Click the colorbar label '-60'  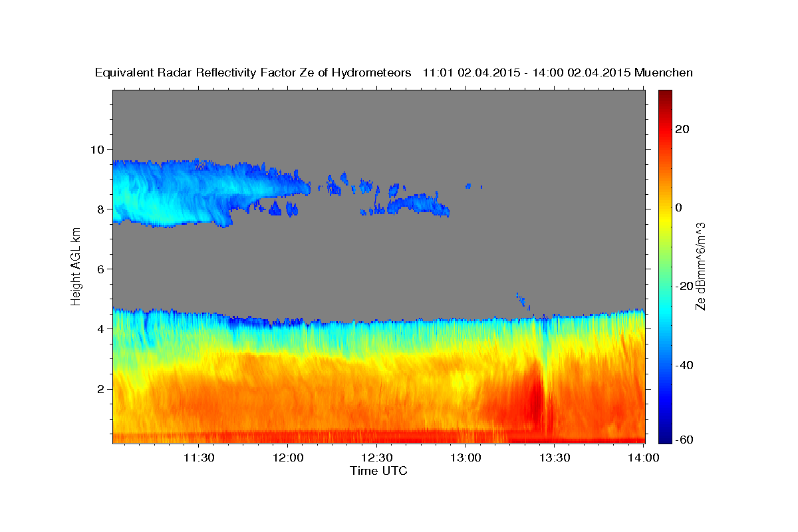(685, 439)
